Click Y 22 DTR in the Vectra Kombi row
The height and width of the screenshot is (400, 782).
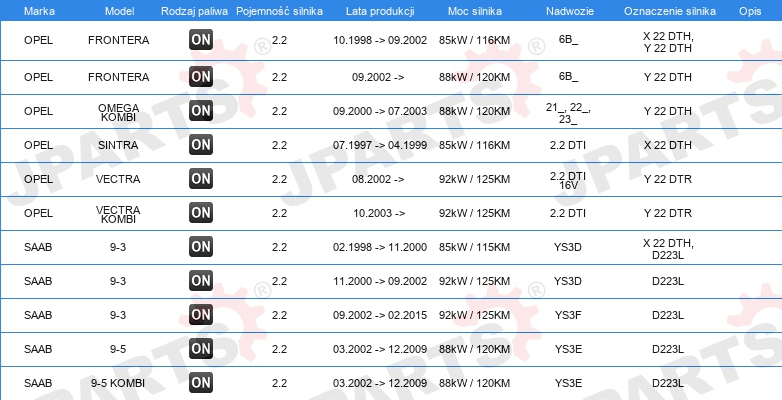(668, 213)
